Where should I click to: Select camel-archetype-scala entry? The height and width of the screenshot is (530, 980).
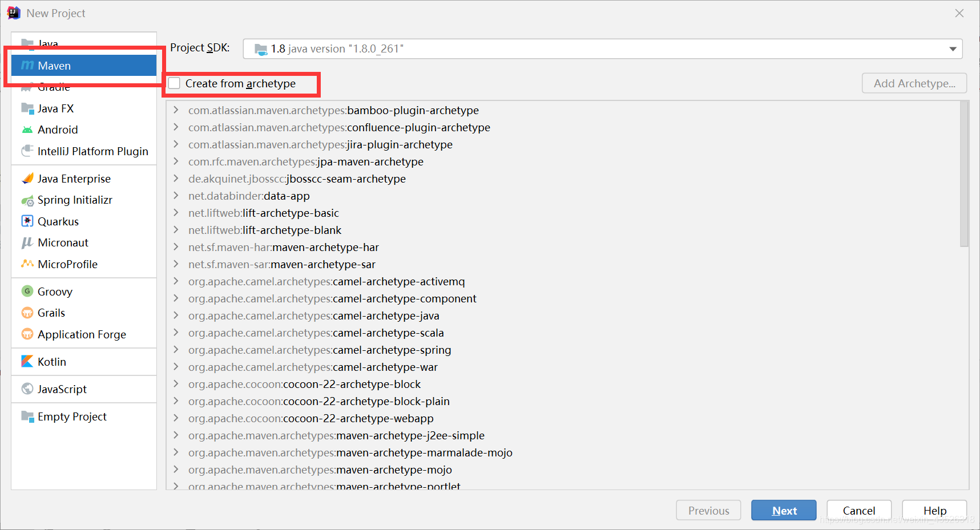pyautogui.click(x=316, y=333)
